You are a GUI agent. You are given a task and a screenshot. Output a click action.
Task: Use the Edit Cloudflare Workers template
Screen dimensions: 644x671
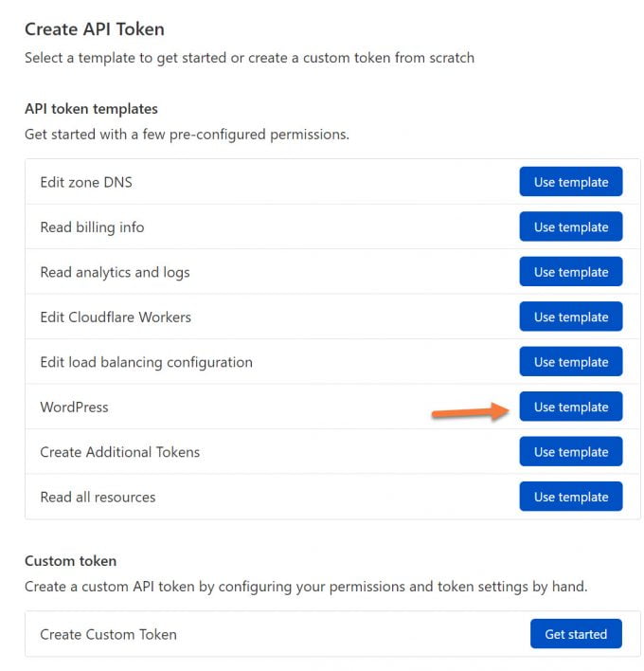click(x=570, y=317)
